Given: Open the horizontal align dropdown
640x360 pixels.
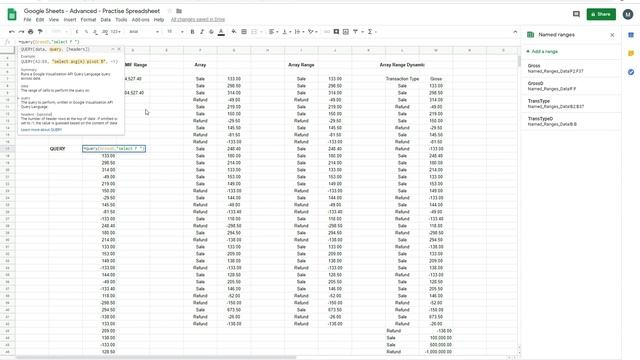Looking at the screenshot, I should point(273,31).
